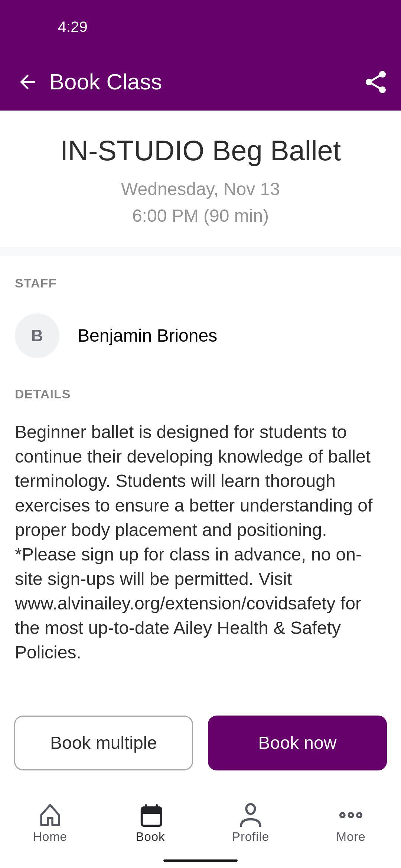Open the Profile person icon
Viewport: 401px width, 868px height.
(x=251, y=815)
